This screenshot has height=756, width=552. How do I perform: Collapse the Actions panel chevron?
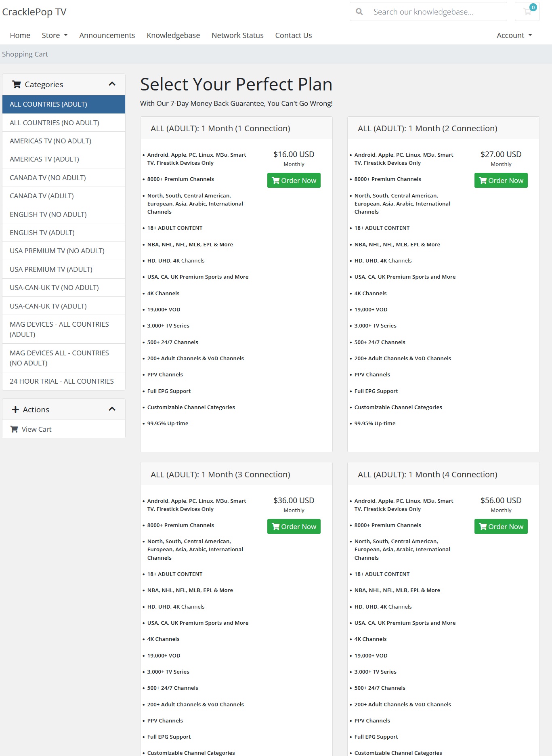112,409
